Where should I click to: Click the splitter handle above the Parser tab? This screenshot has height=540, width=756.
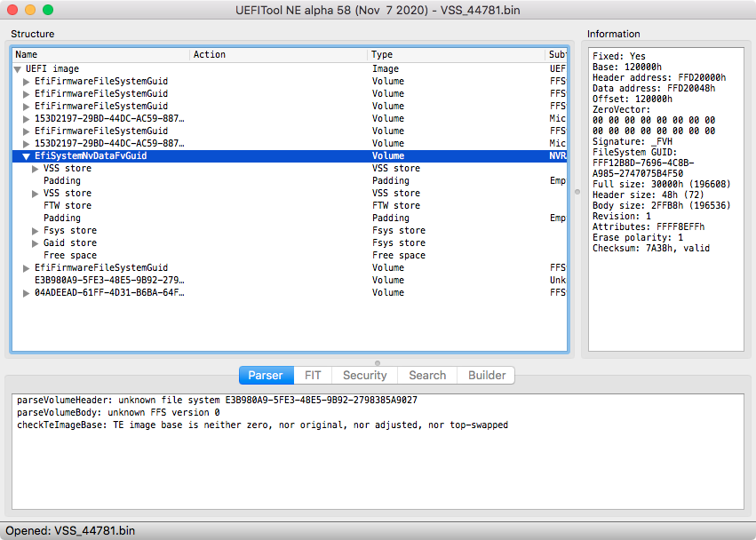coord(378,363)
